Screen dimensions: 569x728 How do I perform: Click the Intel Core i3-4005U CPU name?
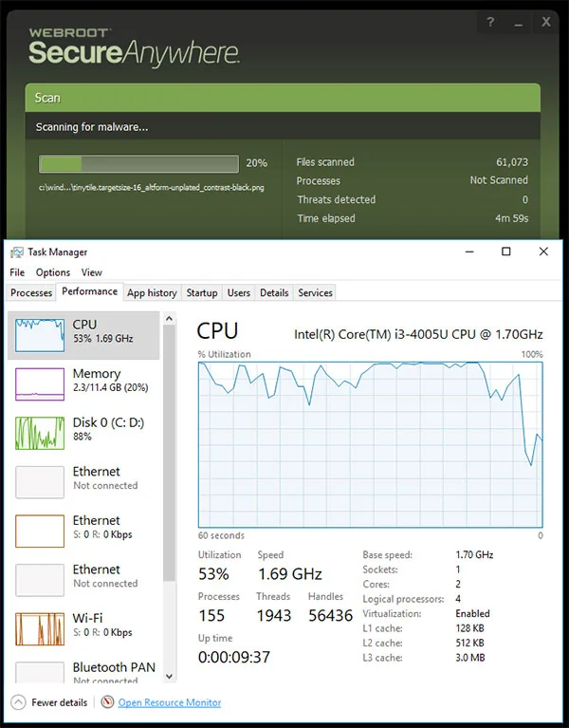point(418,334)
